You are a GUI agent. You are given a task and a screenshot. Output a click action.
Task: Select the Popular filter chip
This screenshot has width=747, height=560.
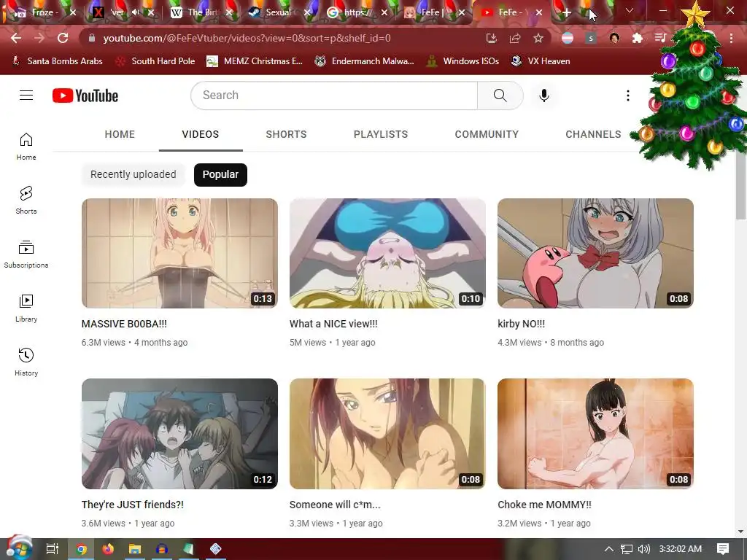pos(220,174)
